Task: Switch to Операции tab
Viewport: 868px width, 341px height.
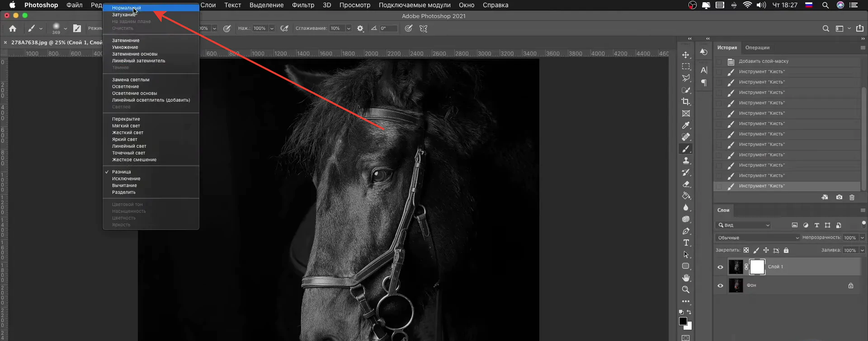Action: [x=757, y=48]
